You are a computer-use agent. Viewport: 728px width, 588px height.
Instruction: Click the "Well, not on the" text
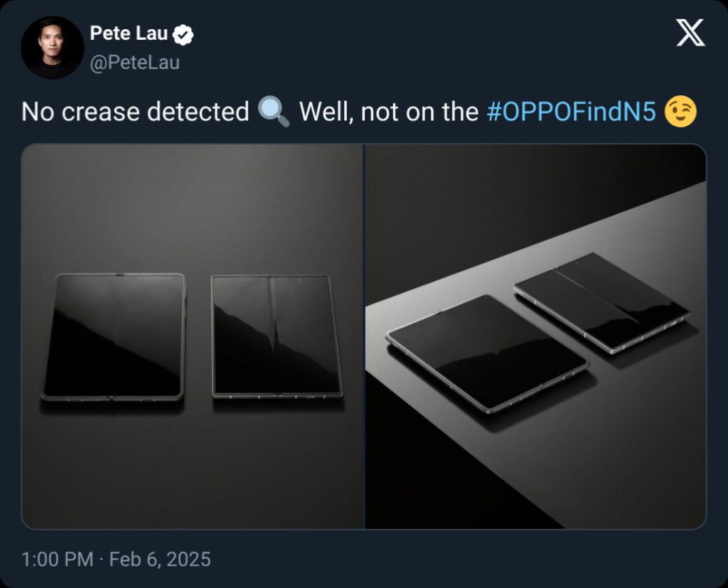click(388, 112)
